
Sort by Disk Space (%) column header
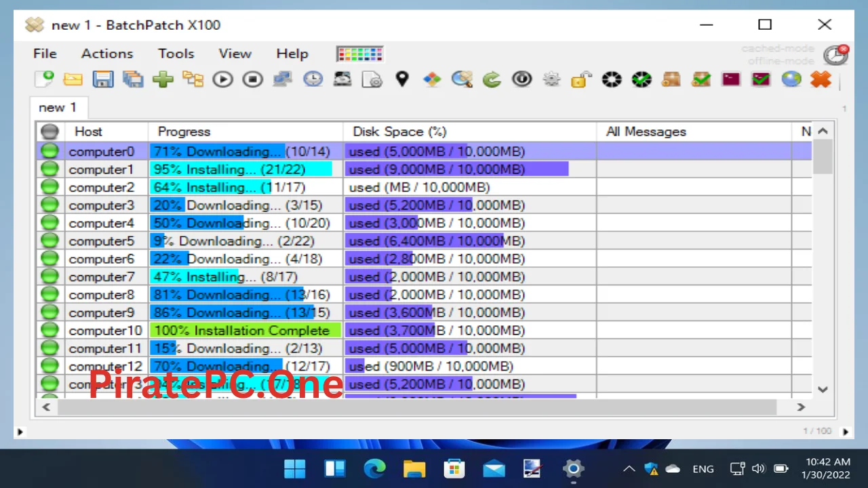(x=470, y=131)
